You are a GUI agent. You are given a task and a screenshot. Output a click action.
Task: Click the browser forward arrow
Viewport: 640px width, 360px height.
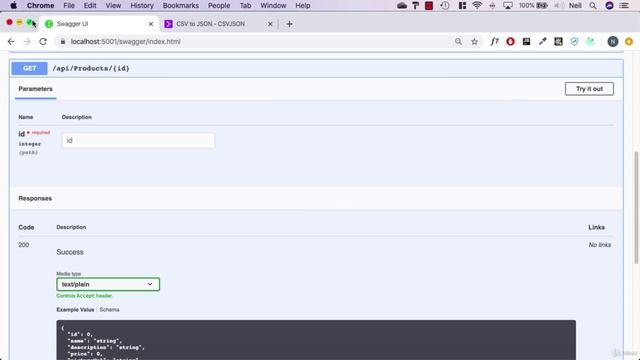[27, 42]
